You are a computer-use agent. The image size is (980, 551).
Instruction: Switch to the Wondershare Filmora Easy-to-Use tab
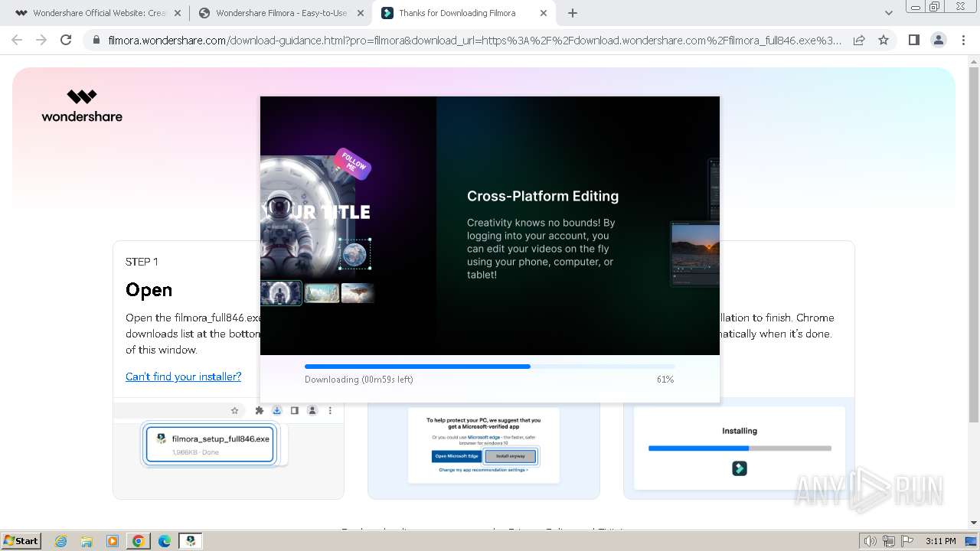[x=280, y=13]
